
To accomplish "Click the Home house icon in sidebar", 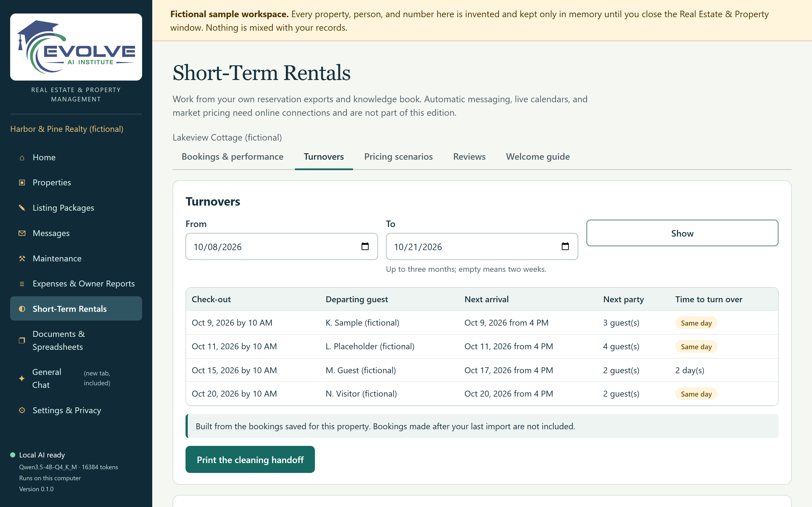I will click(x=22, y=158).
